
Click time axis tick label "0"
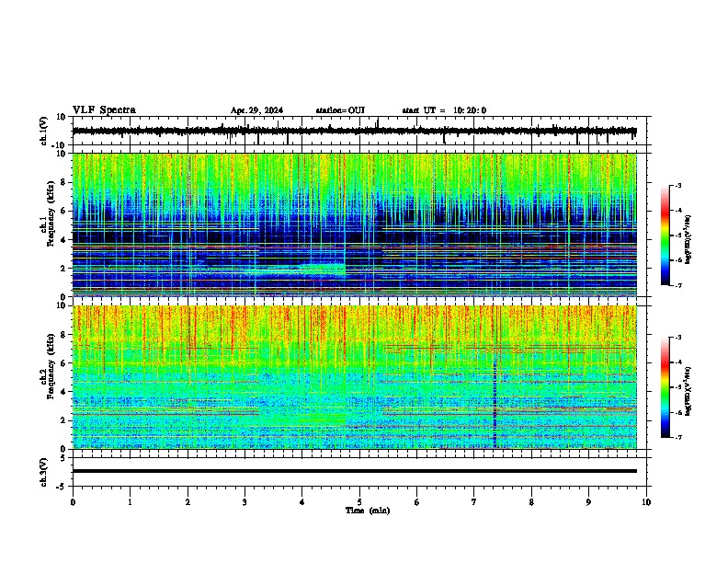(x=73, y=502)
